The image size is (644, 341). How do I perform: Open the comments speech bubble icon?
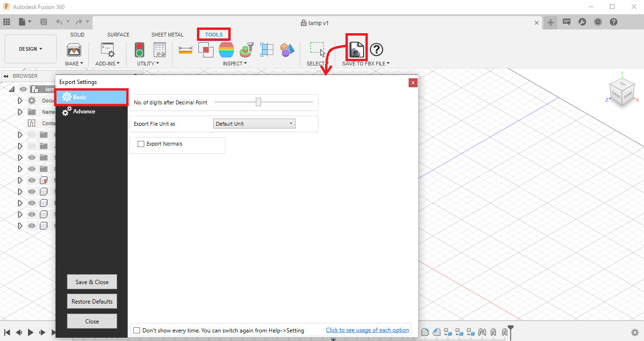point(566,22)
